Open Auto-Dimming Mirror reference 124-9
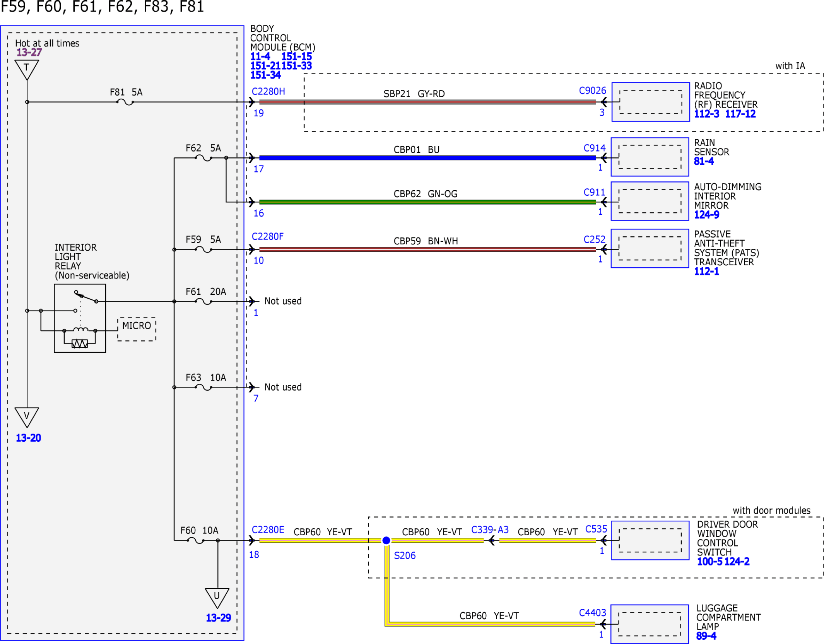Screen dimensions: 824x644 pos(706,215)
